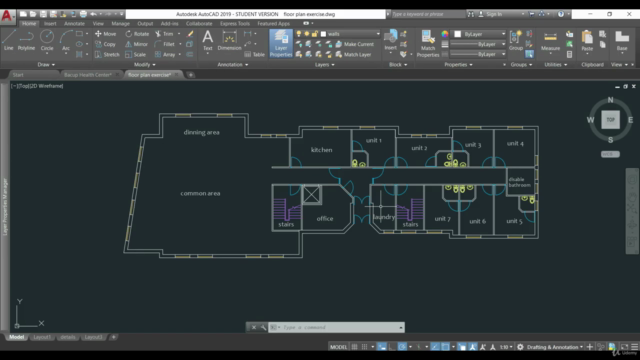This screenshot has width=640, height=360.
Task: Use the Scale command
Action: 136,54
